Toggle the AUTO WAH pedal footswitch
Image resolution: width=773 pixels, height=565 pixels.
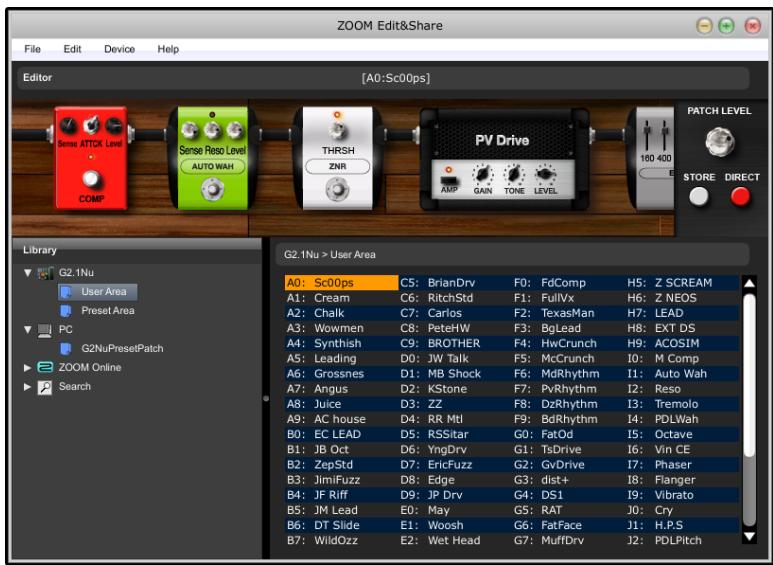pos(212,189)
